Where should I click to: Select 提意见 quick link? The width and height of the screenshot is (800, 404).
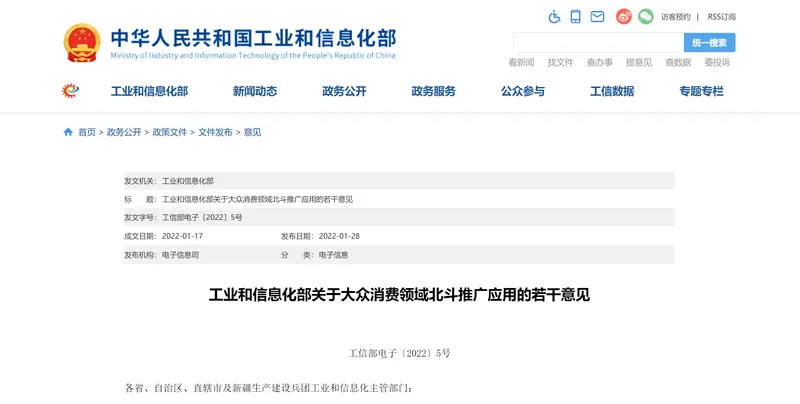click(639, 62)
